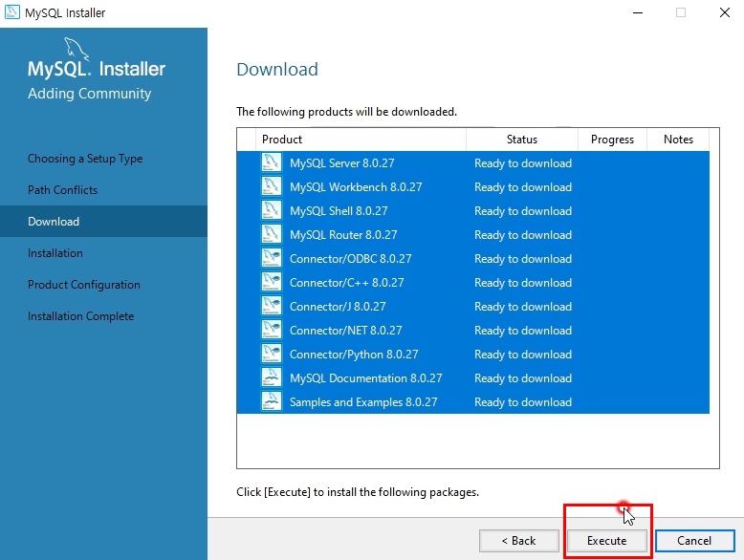The height and width of the screenshot is (560, 744).
Task: Click the MySQL dolphin logo in sidebar
Action: pos(77,50)
